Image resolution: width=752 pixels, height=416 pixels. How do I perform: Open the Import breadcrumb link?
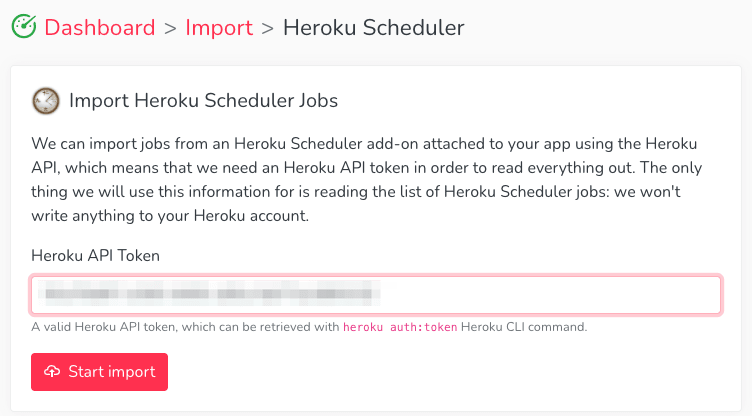coord(219,27)
